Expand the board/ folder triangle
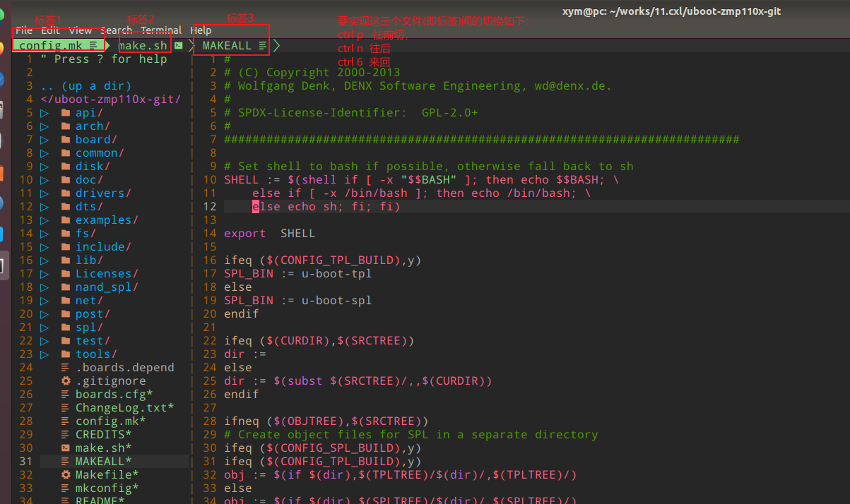The height and width of the screenshot is (504, 850). 45,140
